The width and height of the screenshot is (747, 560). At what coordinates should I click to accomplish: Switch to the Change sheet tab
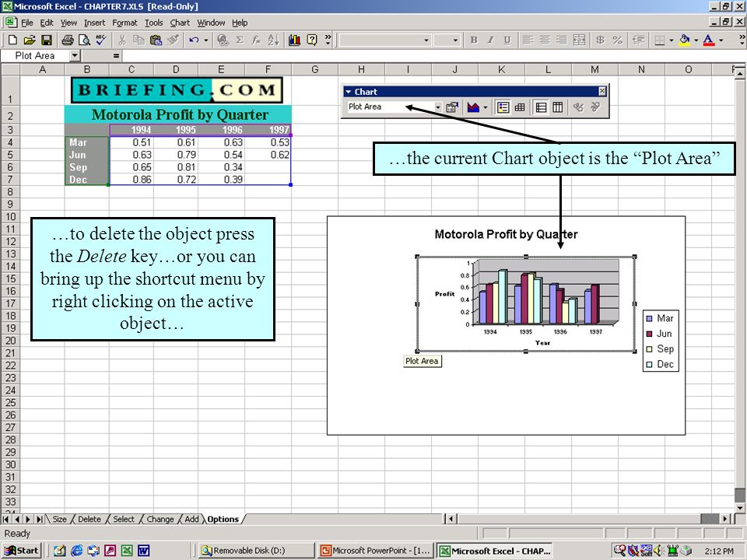[160, 519]
